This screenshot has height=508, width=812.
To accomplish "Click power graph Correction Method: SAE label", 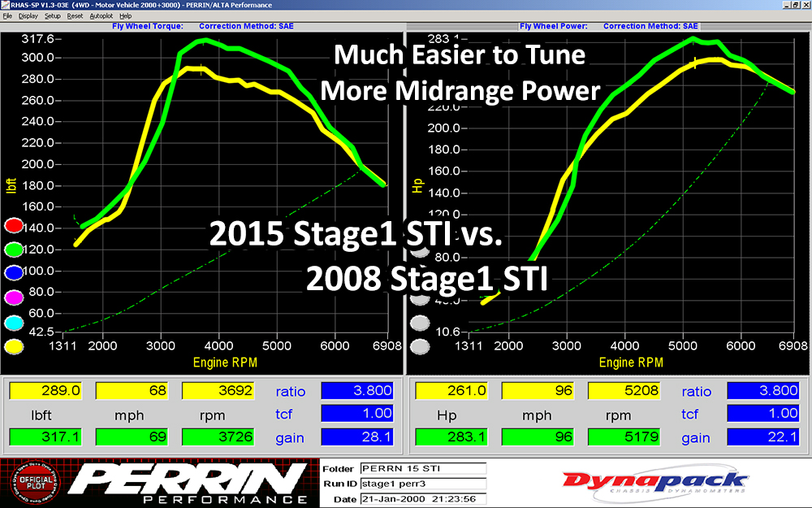I will click(650, 26).
